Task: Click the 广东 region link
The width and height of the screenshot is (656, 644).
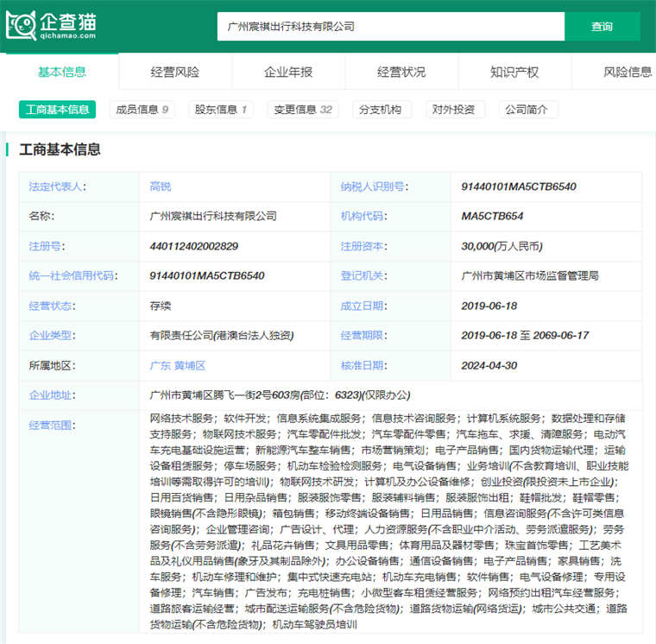Action: 161,366
